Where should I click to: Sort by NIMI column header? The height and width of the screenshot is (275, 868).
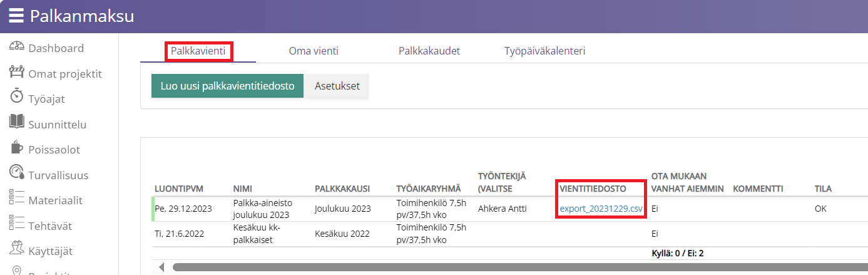click(242, 189)
